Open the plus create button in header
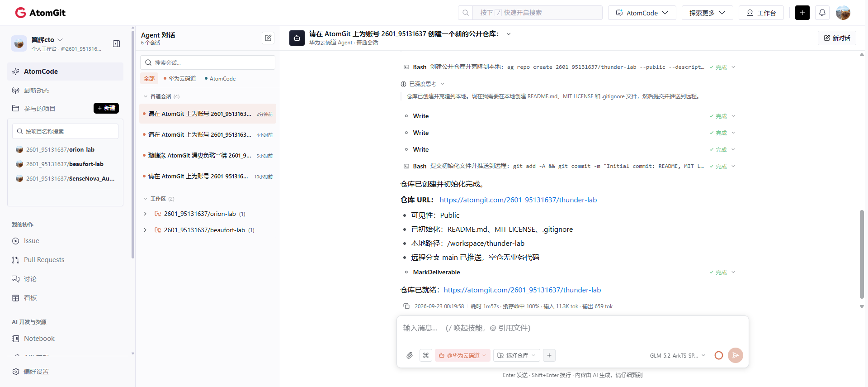The height and width of the screenshot is (387, 868). [x=802, y=13]
